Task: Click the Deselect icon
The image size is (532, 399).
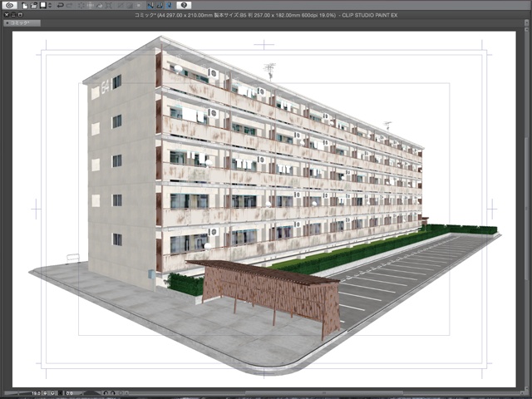Action: tap(121, 6)
